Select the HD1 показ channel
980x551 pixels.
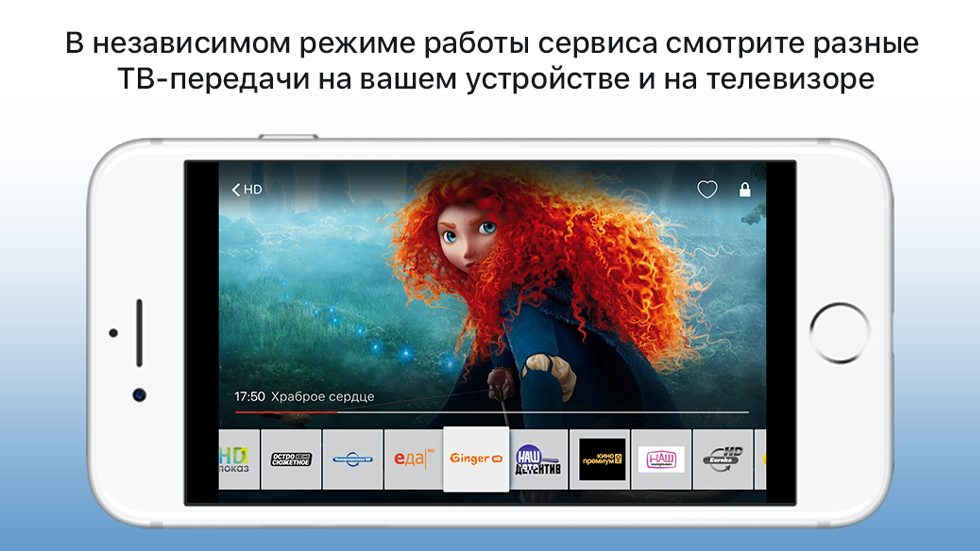pyautogui.click(x=238, y=459)
